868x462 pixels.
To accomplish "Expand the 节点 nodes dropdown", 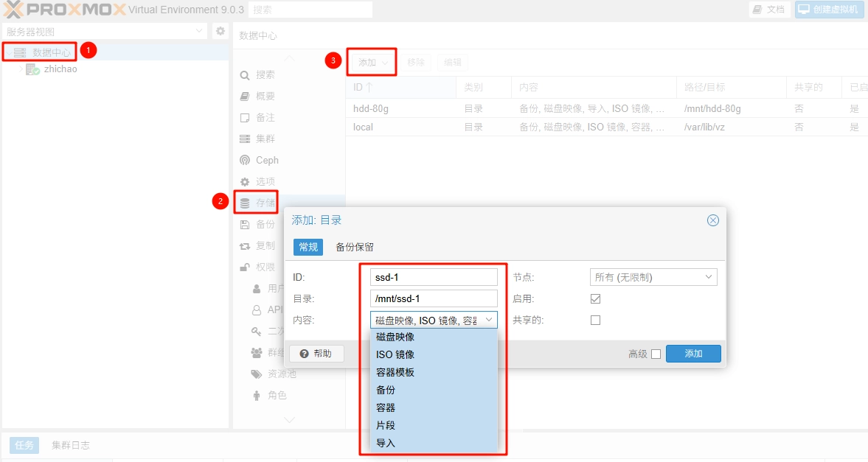I will click(x=653, y=277).
